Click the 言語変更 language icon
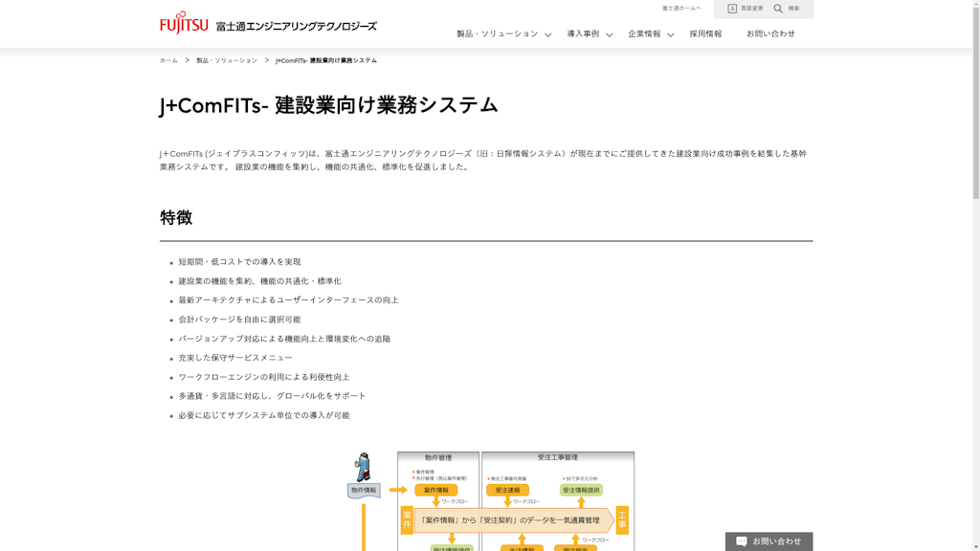 click(x=732, y=9)
